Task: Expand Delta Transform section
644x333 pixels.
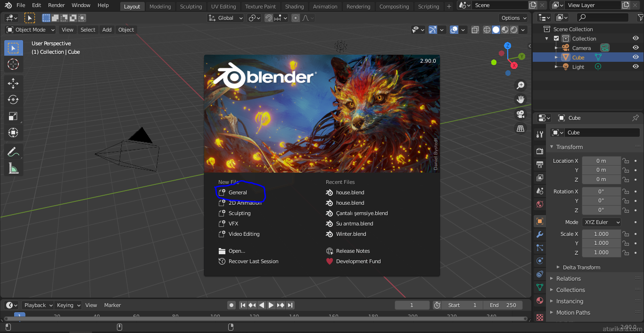Action: (581, 267)
